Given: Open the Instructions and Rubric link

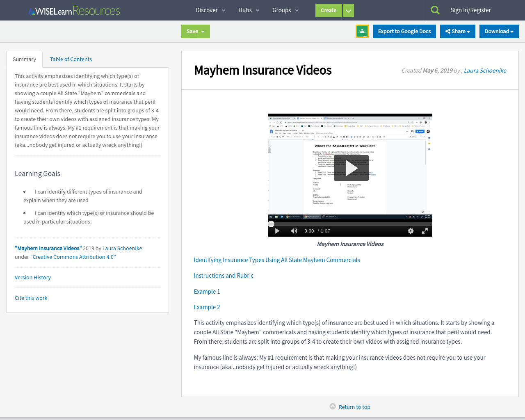Looking at the screenshot, I should tap(224, 275).
